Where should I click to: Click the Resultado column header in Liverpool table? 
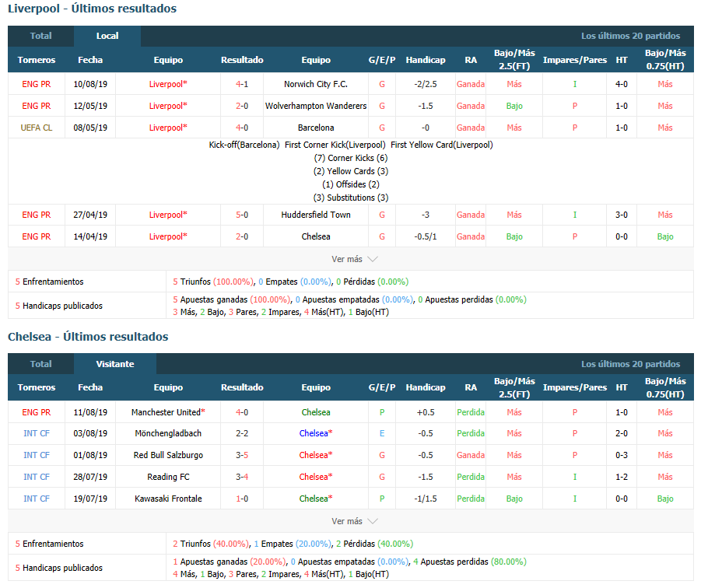coord(242,60)
